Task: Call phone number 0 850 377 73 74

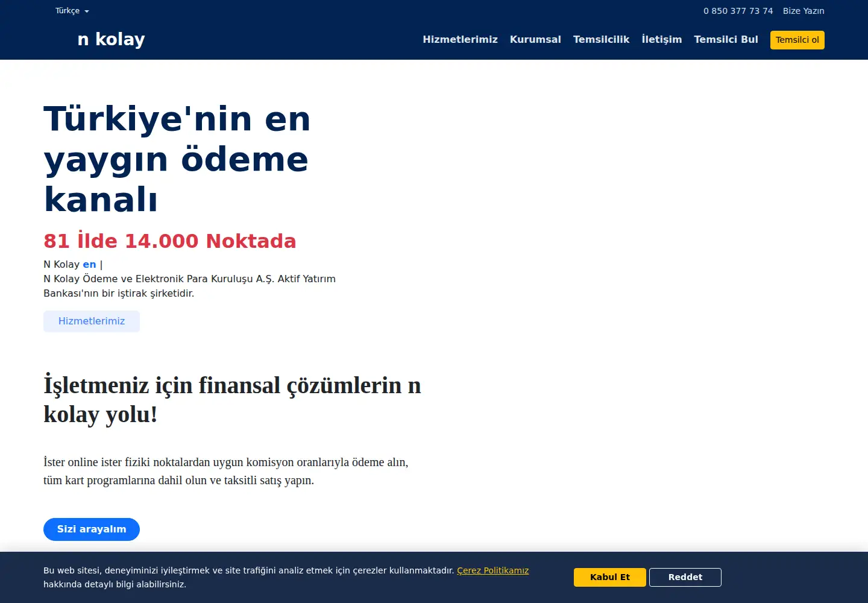Action: pyautogui.click(x=738, y=11)
